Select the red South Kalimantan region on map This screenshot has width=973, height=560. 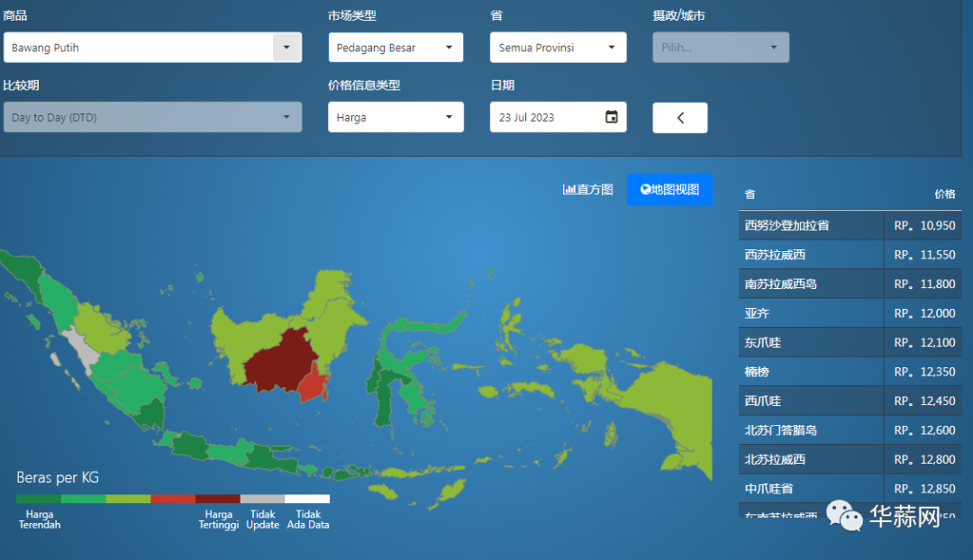click(x=312, y=384)
